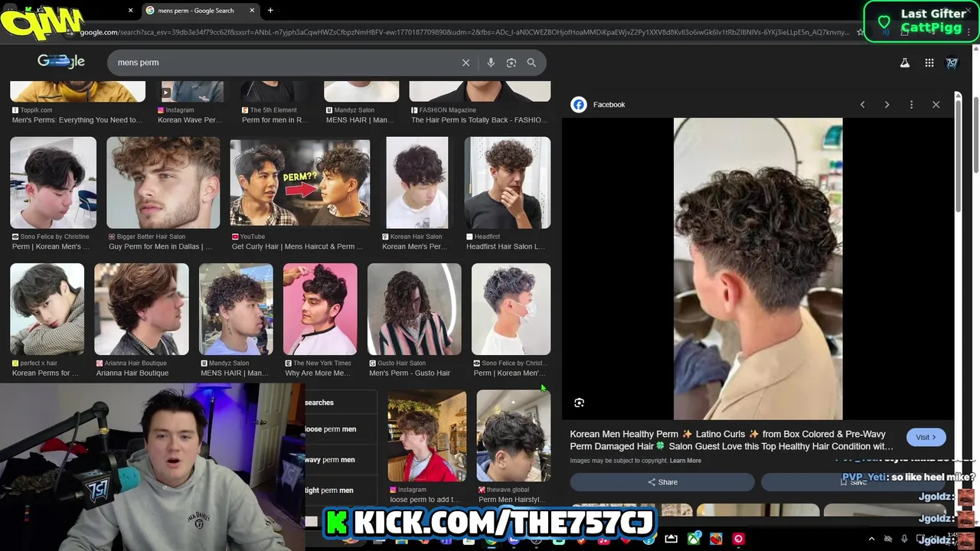Screen dimensions: 980x551
Task: Open the Google account avatar
Action: [x=952, y=63]
